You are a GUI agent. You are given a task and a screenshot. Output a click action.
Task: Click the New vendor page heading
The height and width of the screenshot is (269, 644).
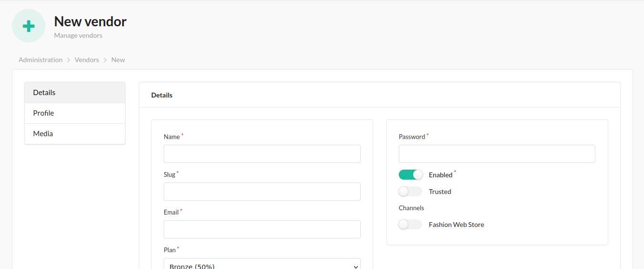tap(90, 22)
